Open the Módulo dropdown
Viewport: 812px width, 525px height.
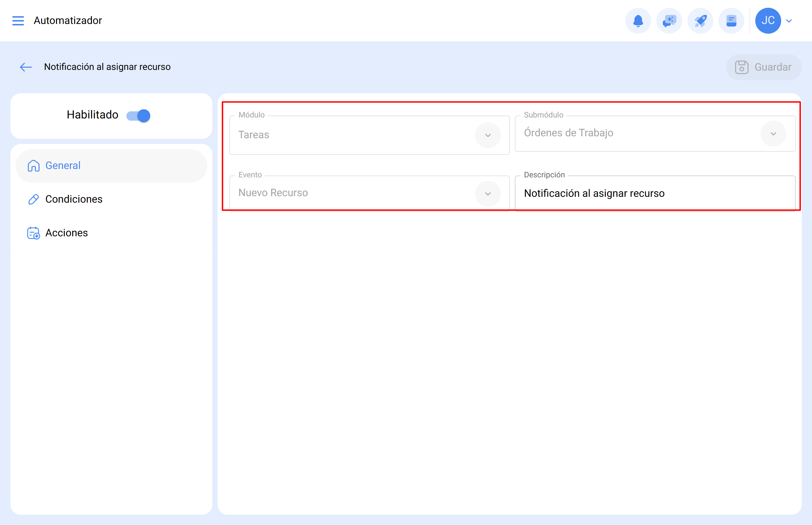point(488,135)
